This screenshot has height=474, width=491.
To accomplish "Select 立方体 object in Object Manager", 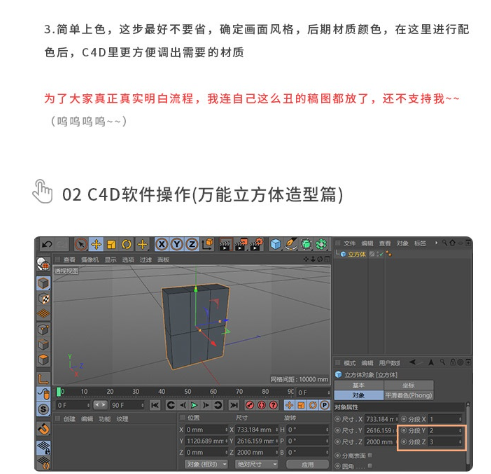I will point(357,254).
